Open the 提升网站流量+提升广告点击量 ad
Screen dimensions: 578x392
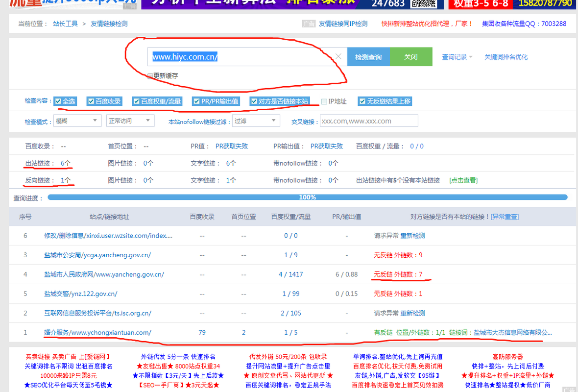click(x=288, y=366)
